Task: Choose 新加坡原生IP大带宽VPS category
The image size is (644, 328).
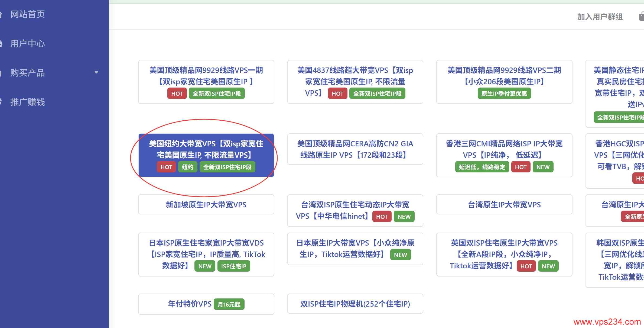Action: tap(206, 204)
